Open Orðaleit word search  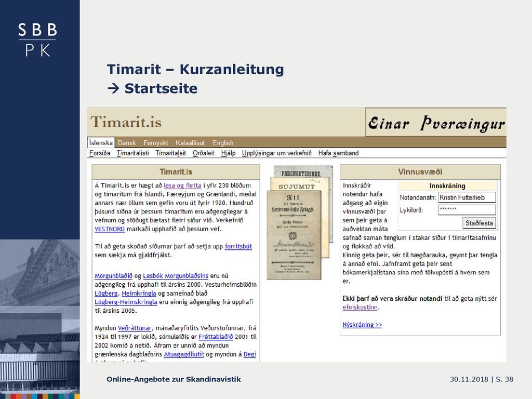pos(204,153)
